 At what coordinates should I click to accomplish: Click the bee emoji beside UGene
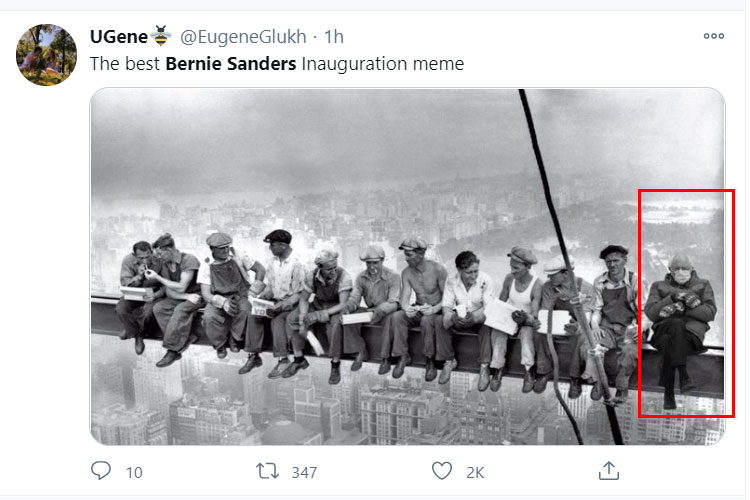pyautogui.click(x=161, y=36)
